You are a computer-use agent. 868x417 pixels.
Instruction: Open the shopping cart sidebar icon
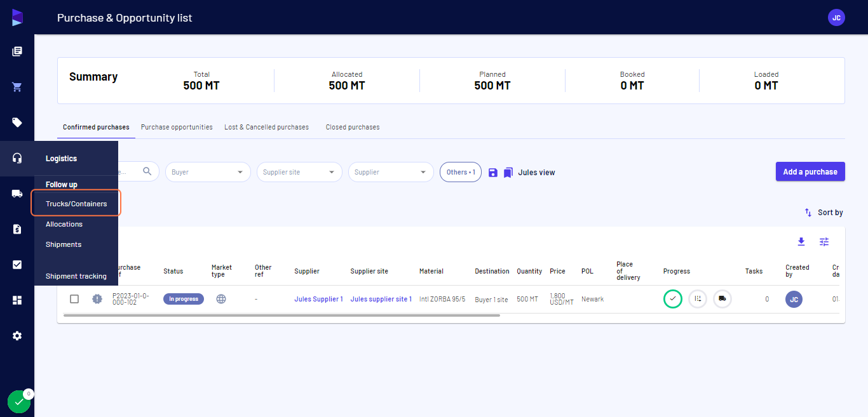point(17,87)
